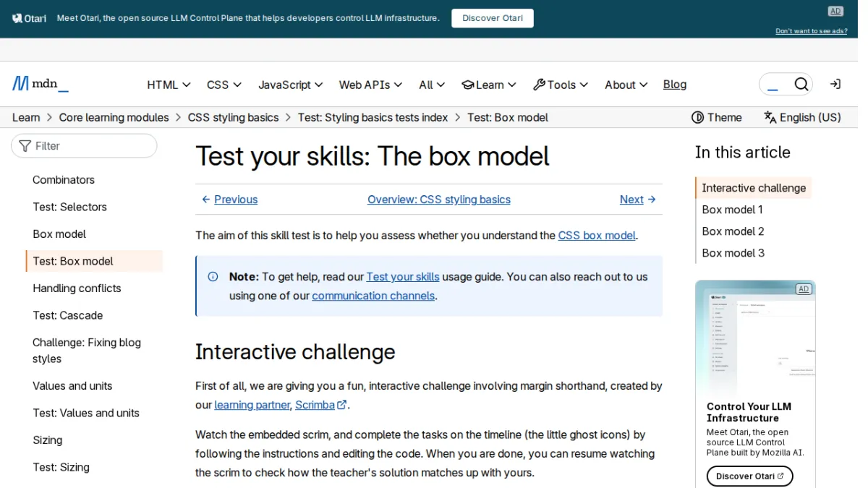Viewport: 868px width, 488px height.
Task: Open the HTML navigation dropdown
Action: pos(169,85)
